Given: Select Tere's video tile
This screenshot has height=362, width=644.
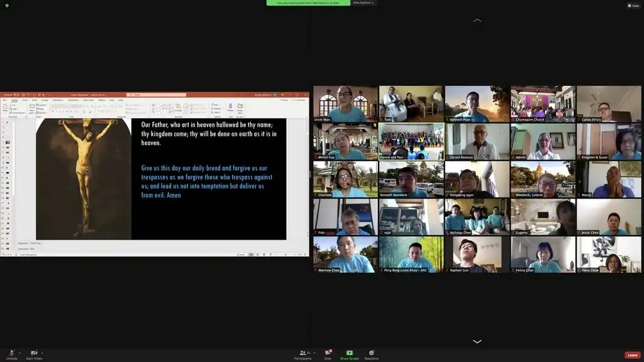Looking at the screenshot, I should pyautogui.click(x=411, y=104).
